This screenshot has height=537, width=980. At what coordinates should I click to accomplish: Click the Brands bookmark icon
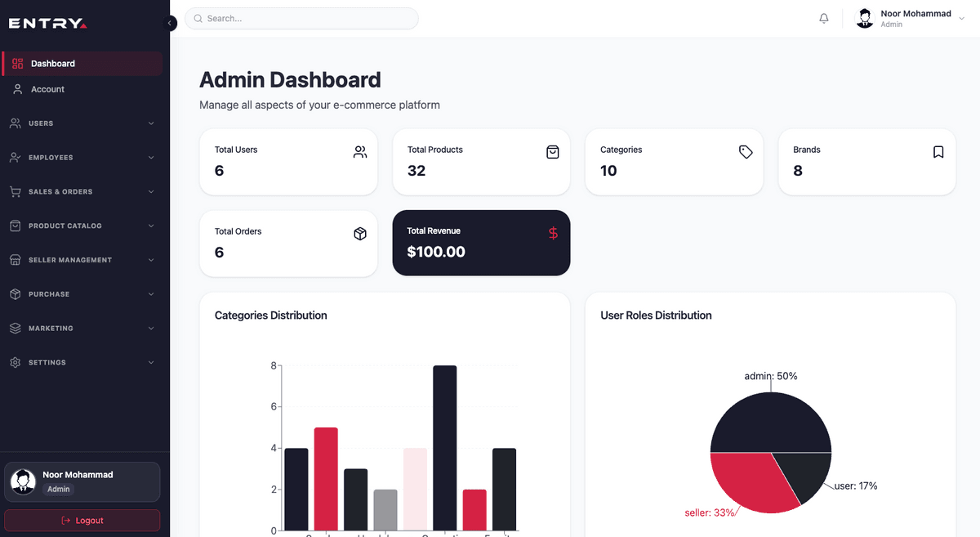pos(938,152)
